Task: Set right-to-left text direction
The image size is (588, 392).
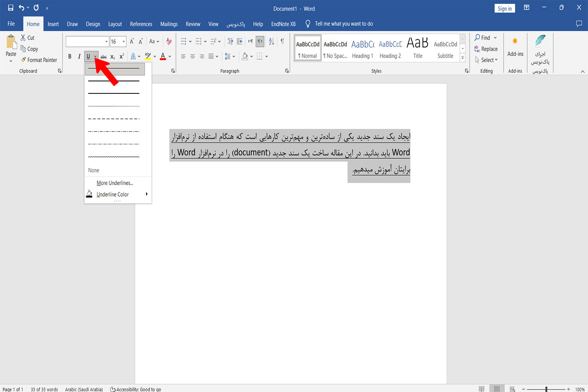Action: (260, 41)
